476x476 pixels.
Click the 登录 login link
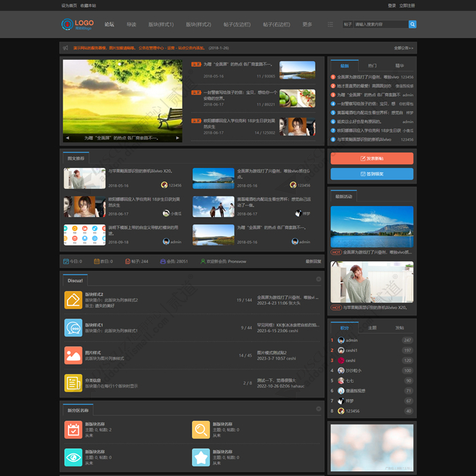(392, 5)
